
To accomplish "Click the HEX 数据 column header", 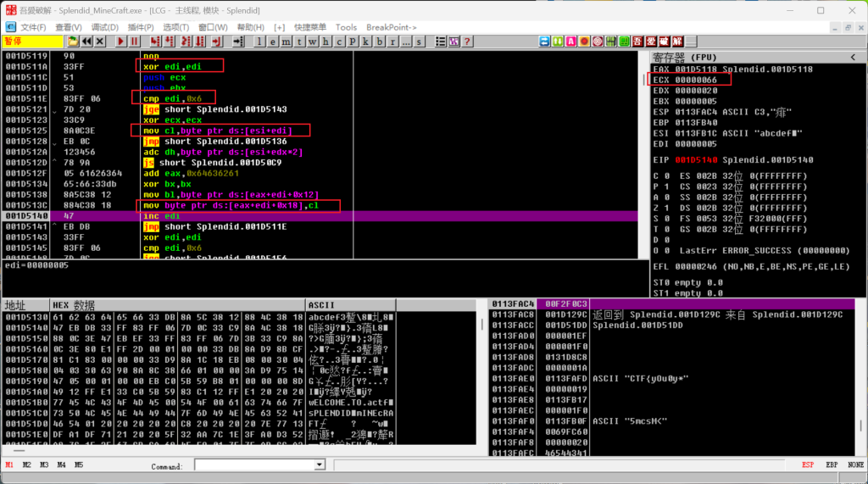I will [x=74, y=304].
